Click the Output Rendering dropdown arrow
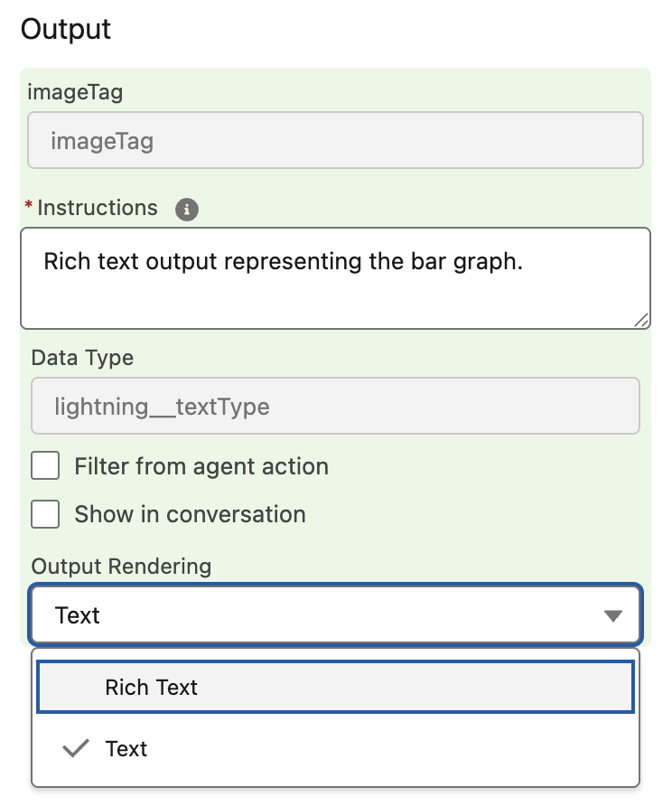Screen dimensions: 672x806 [613, 616]
